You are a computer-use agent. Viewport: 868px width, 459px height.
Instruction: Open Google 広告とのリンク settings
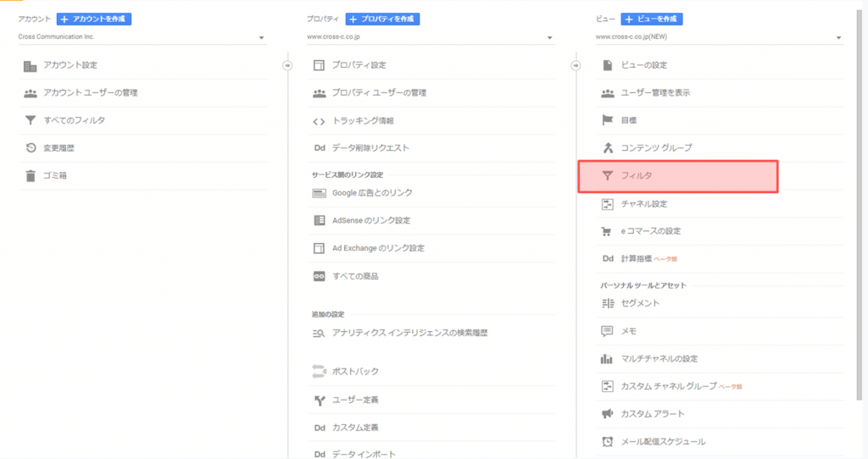[x=372, y=193]
